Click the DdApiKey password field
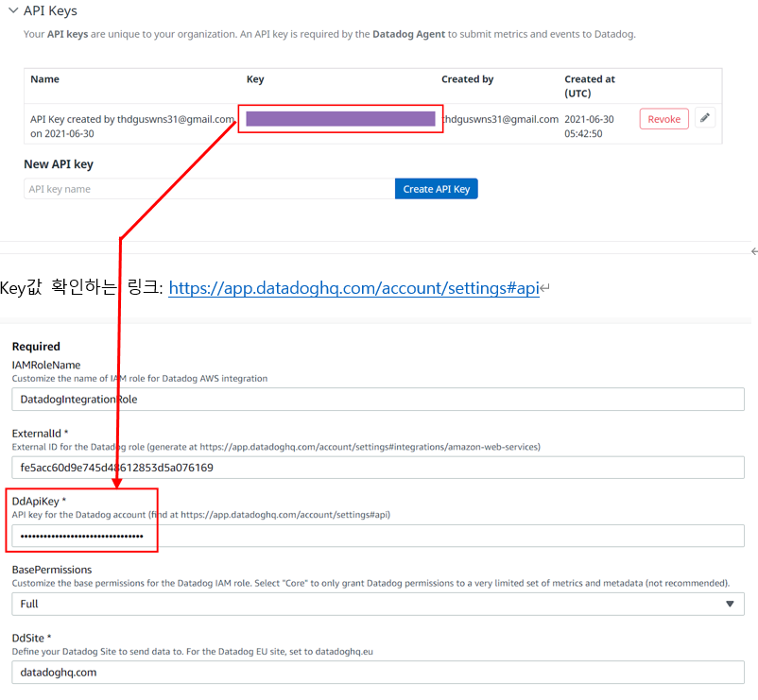The image size is (758, 700). 377,536
